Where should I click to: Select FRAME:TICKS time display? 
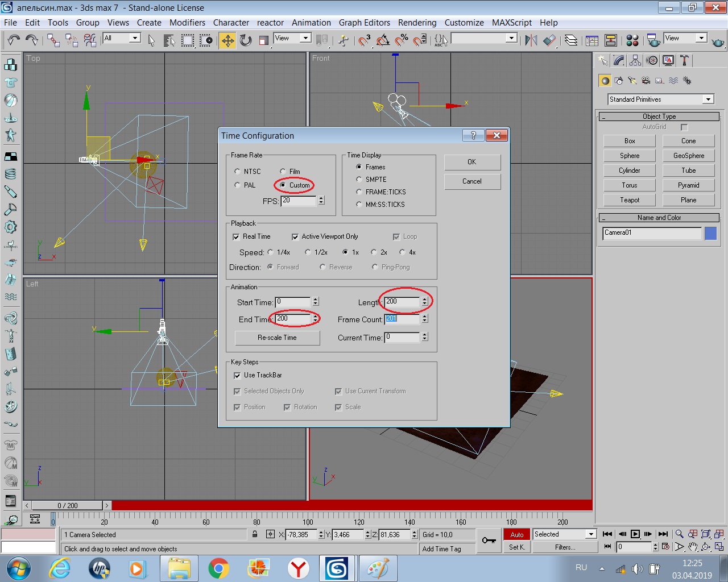coord(359,192)
